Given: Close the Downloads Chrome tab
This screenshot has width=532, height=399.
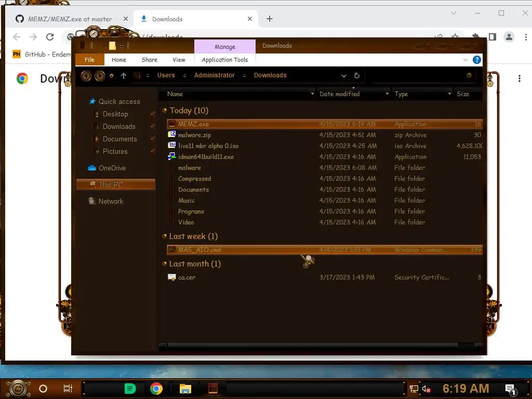Looking at the screenshot, I should point(250,19).
